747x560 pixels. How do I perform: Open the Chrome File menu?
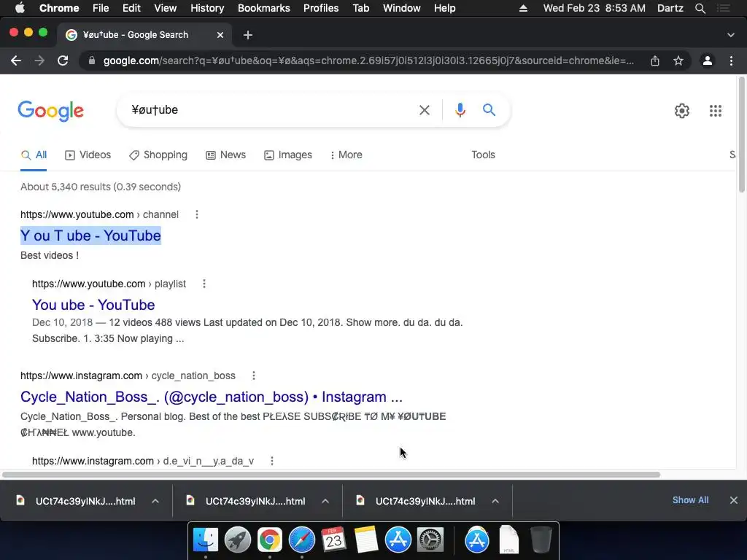101,8
